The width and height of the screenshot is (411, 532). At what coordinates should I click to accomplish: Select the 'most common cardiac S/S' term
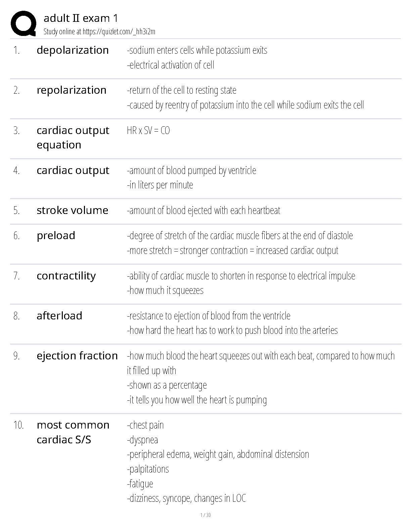click(73, 432)
